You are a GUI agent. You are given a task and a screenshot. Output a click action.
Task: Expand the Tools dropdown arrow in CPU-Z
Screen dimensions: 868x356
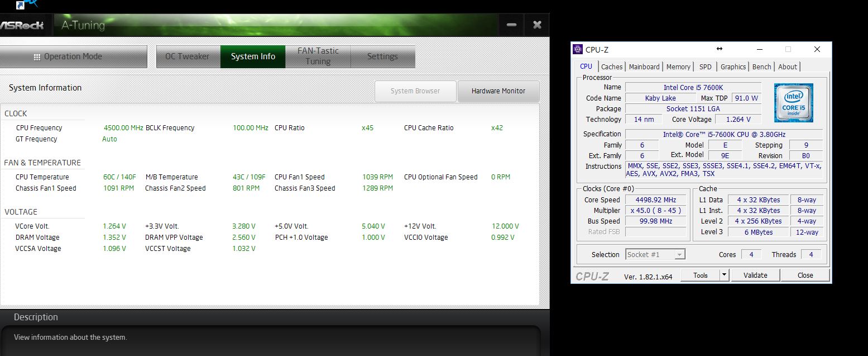coord(724,275)
